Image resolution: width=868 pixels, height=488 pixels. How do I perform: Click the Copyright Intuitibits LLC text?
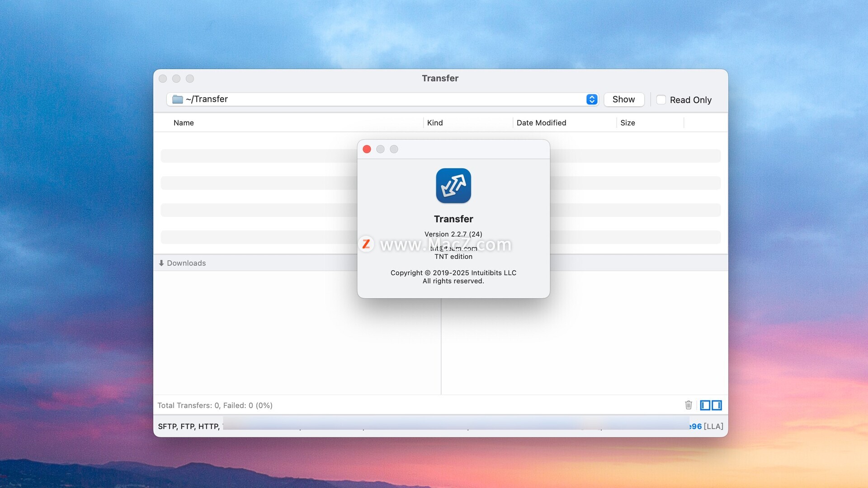pos(453,273)
